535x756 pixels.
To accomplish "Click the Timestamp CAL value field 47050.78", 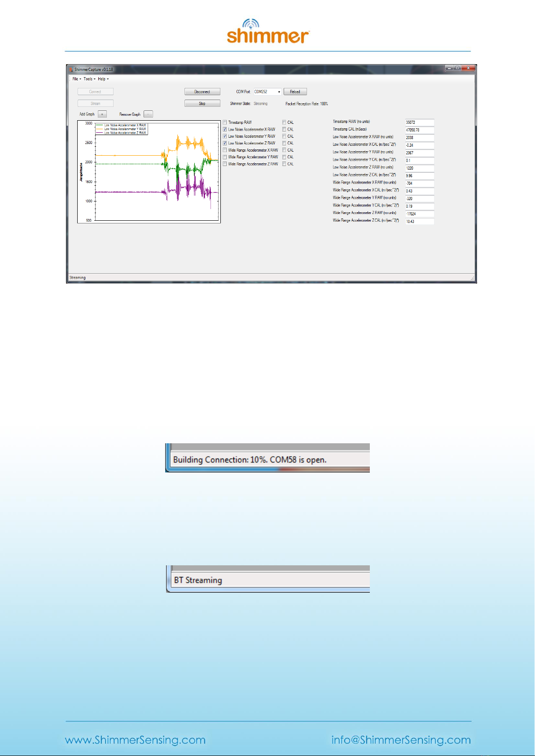I will coord(420,130).
